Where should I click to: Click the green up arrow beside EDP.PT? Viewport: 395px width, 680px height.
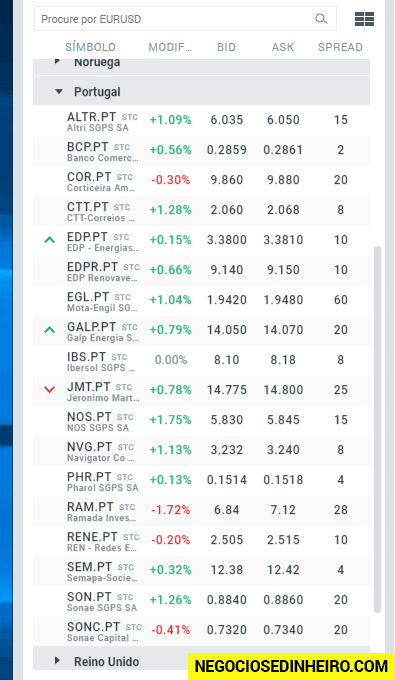pos(50,239)
